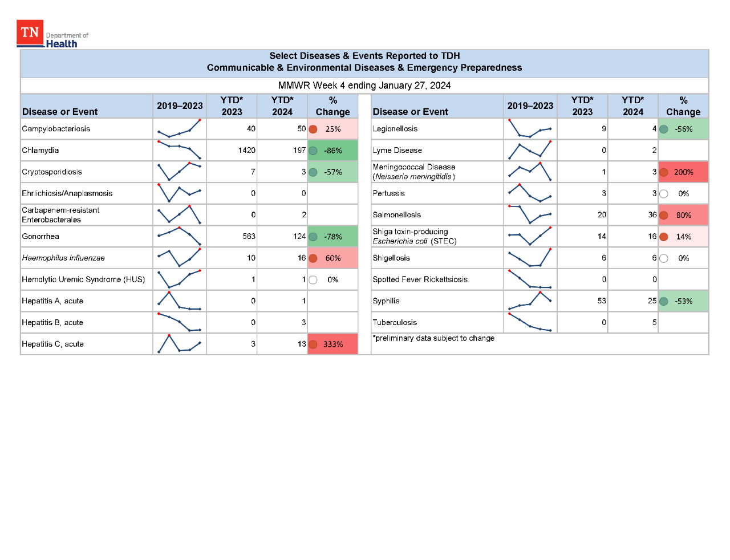This screenshot has width=730, height=560.
Task: Select the green indicator dot in the Syphilis row
Action: pyautogui.click(x=664, y=301)
